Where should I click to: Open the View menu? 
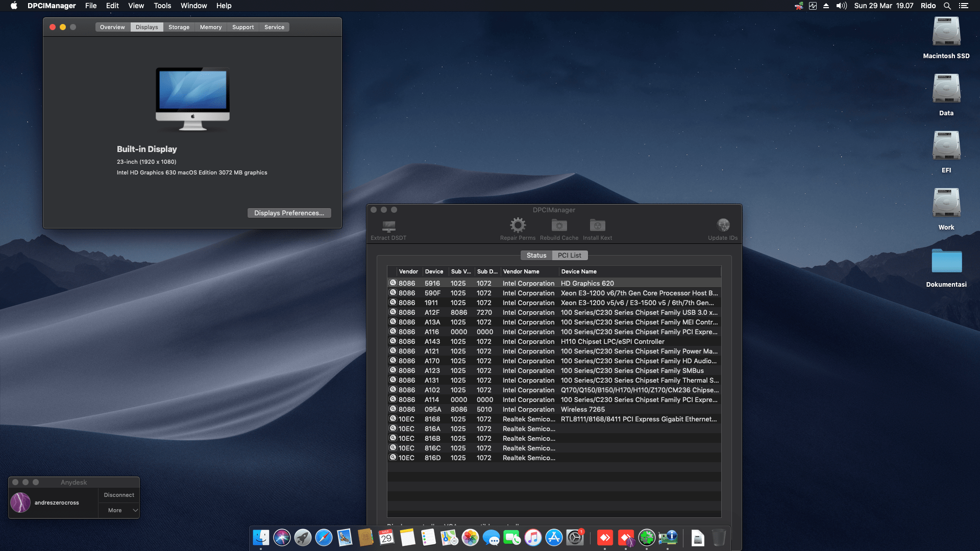tap(136, 6)
